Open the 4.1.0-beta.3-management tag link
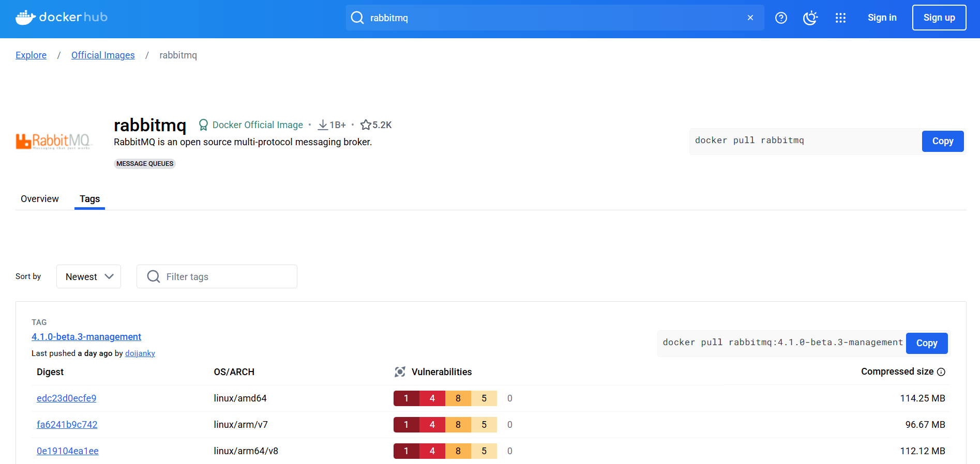 pyautogui.click(x=86, y=337)
